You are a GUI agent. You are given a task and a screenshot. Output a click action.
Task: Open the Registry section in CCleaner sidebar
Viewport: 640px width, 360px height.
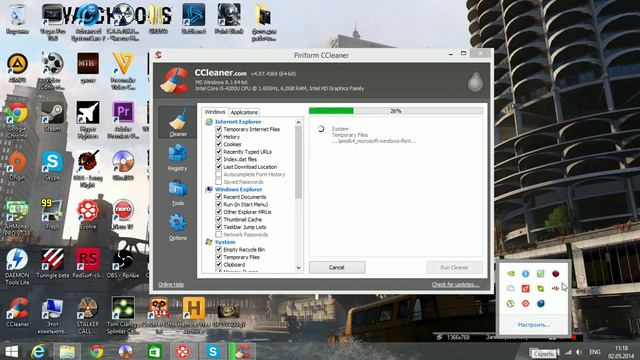[x=178, y=158]
